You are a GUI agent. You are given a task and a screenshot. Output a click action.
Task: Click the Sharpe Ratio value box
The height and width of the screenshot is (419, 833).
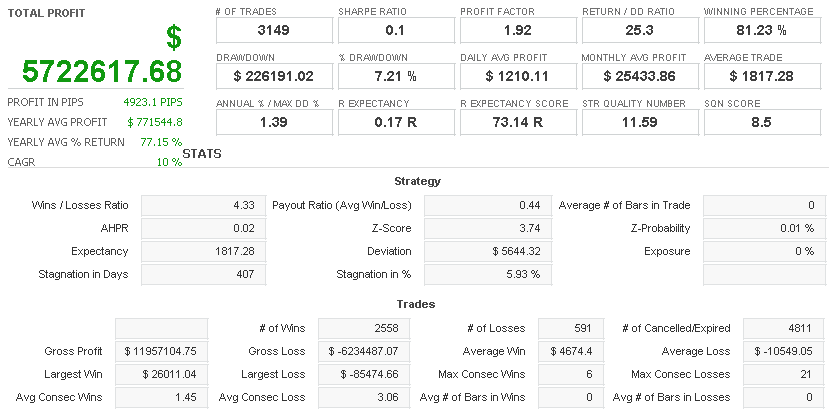[395, 29]
